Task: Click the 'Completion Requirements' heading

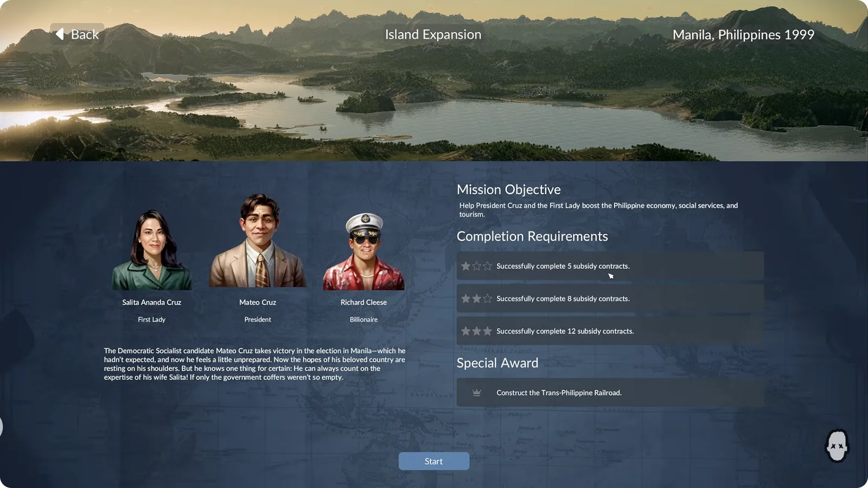Action: pos(532,236)
